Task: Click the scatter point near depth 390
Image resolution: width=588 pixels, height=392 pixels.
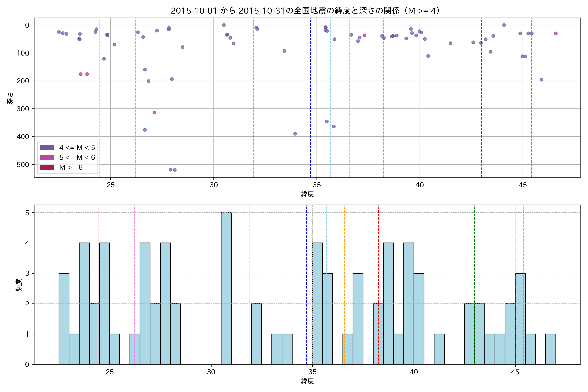Action: tap(295, 134)
